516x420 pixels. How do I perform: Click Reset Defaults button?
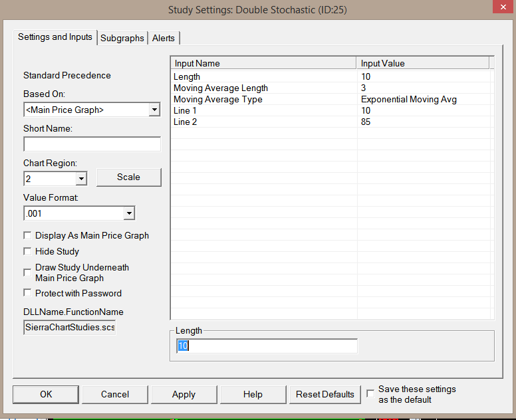pyautogui.click(x=324, y=394)
